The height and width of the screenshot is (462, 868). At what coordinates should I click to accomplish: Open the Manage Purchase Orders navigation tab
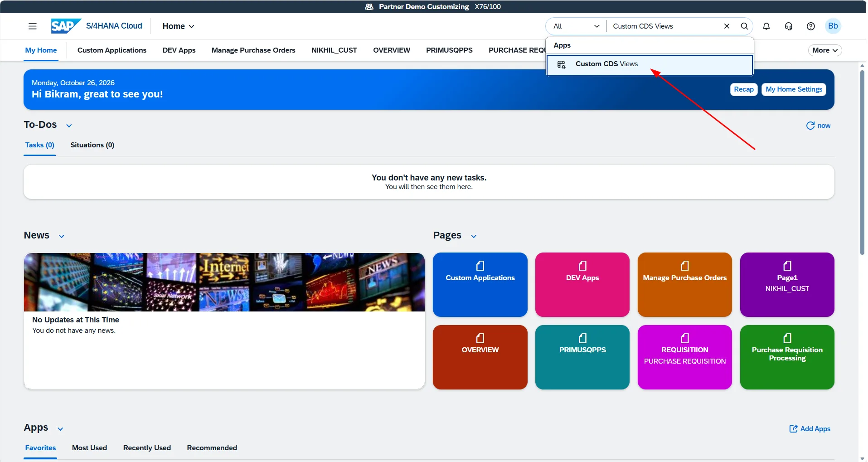tap(253, 50)
